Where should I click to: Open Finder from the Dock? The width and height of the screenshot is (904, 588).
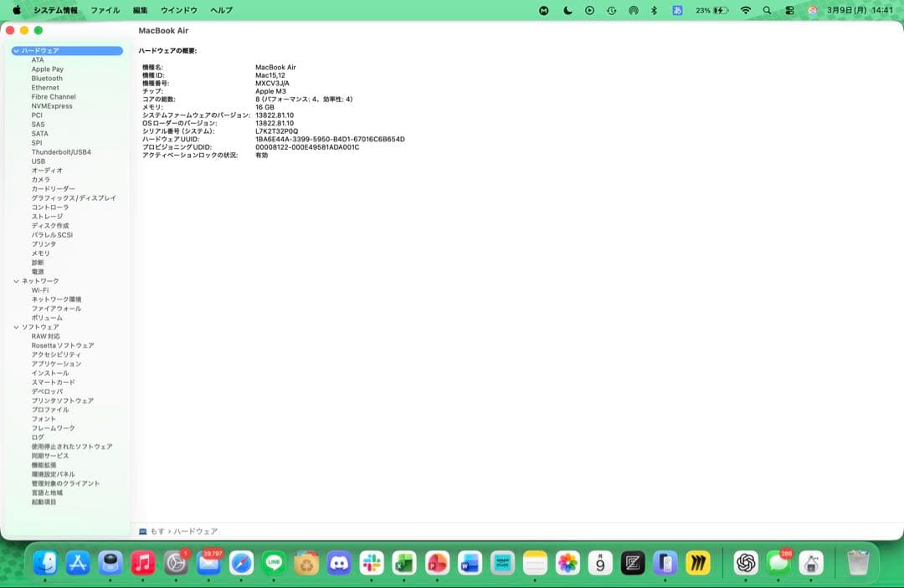tap(45, 563)
